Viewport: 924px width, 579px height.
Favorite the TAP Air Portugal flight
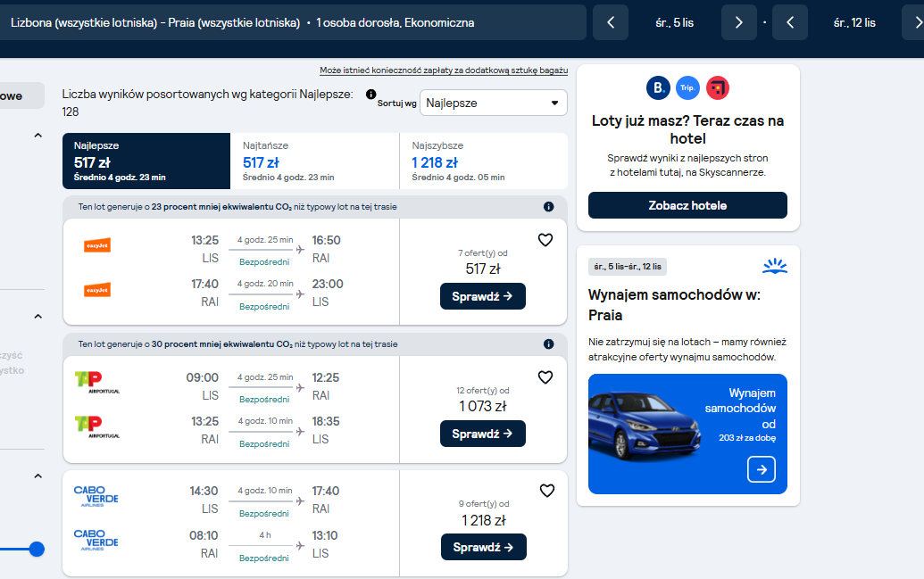coord(545,377)
